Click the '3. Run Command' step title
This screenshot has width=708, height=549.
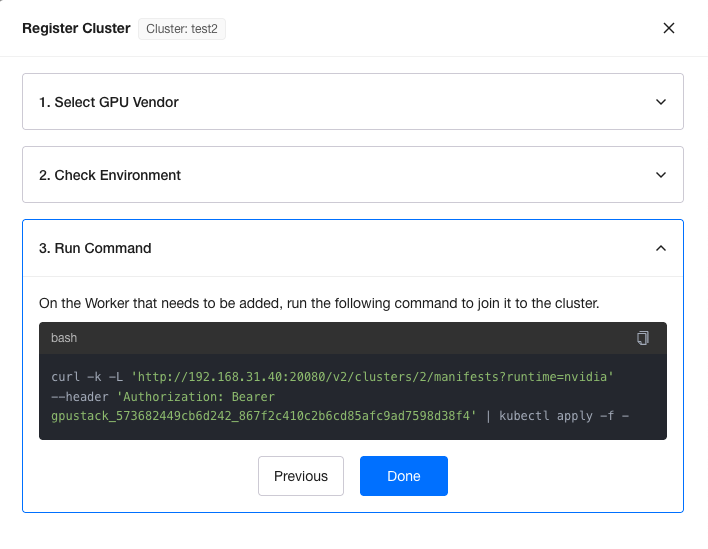click(x=95, y=248)
